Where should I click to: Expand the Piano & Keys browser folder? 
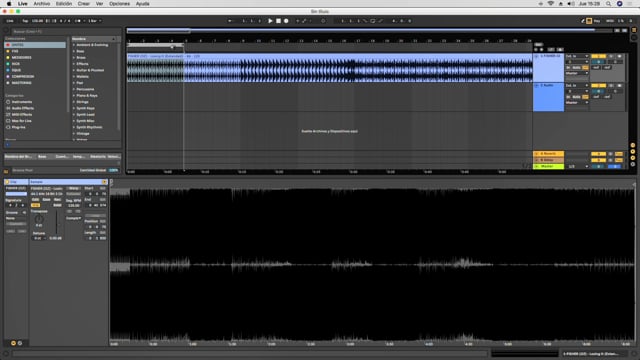coord(87,96)
